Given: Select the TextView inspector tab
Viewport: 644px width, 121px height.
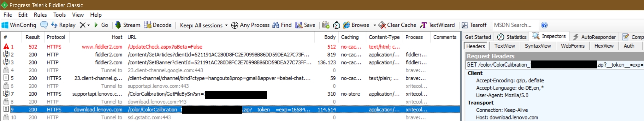Looking at the screenshot, I should (505, 46).
